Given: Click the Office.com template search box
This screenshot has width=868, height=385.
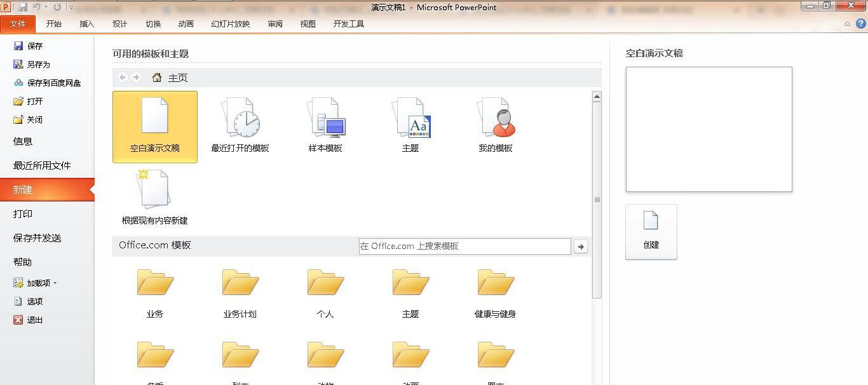Looking at the screenshot, I should (465, 247).
